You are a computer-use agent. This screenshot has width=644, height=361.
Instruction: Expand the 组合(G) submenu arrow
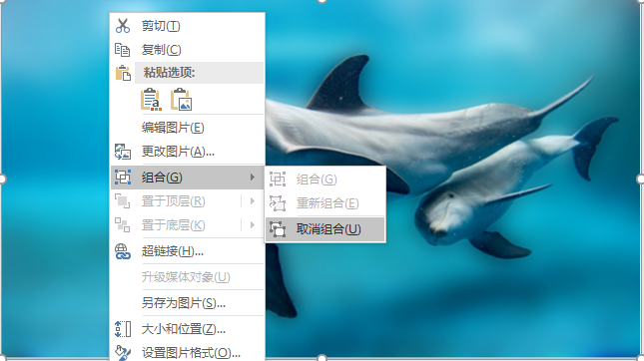(x=253, y=178)
